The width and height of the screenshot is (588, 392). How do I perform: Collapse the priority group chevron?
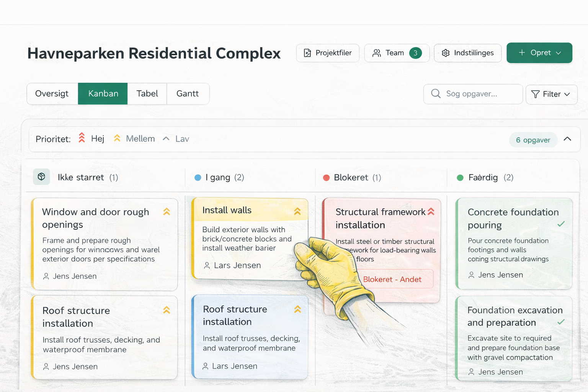pyautogui.click(x=567, y=139)
